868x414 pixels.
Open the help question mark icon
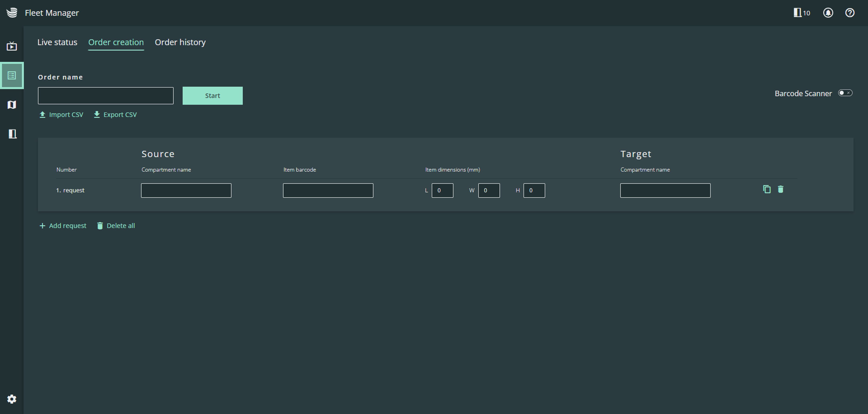[x=850, y=13]
